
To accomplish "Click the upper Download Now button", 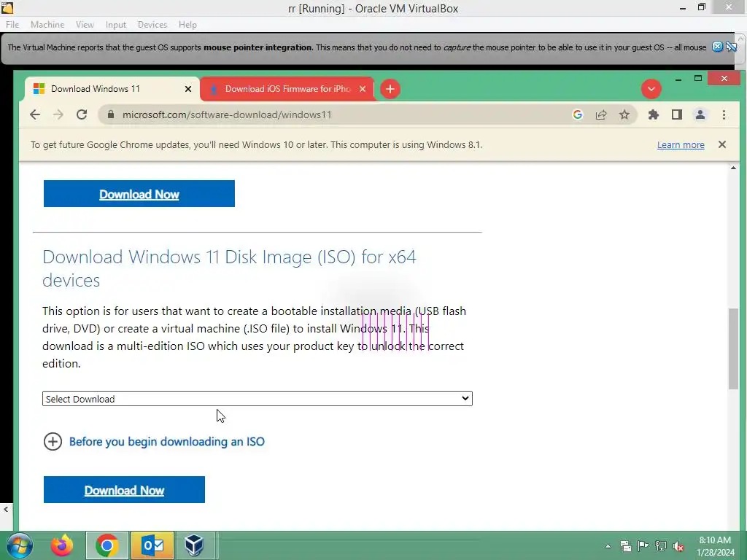I will coord(139,194).
